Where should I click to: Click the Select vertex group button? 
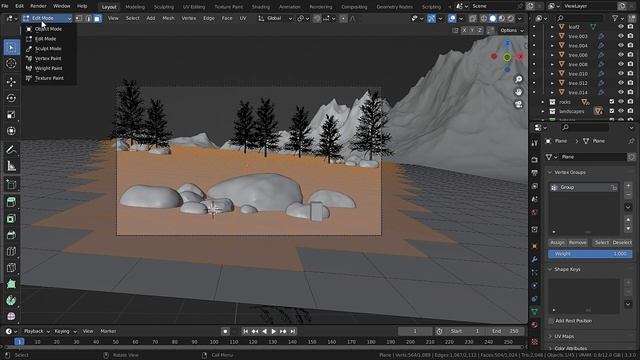(602, 242)
